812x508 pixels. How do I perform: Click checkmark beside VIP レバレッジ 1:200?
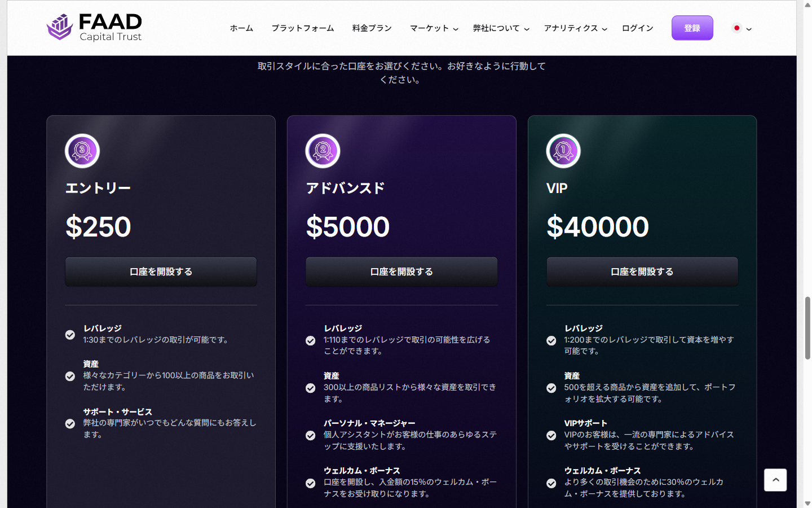[x=551, y=340]
